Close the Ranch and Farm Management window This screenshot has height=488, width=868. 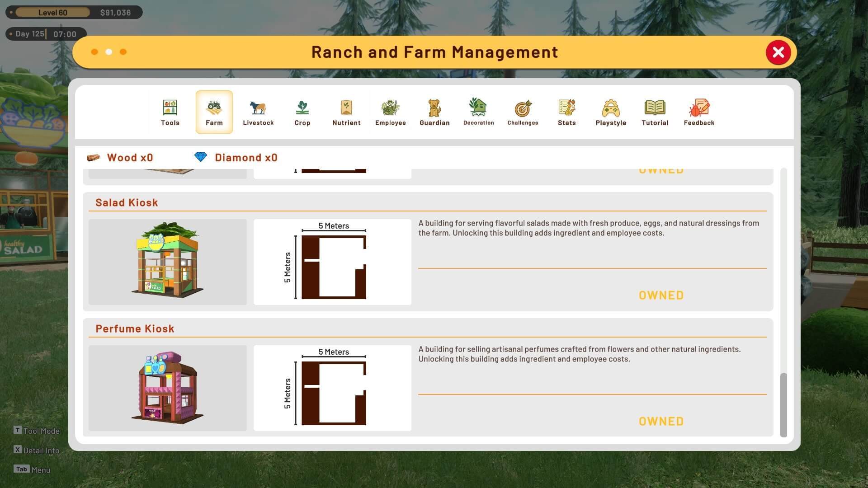[778, 52]
